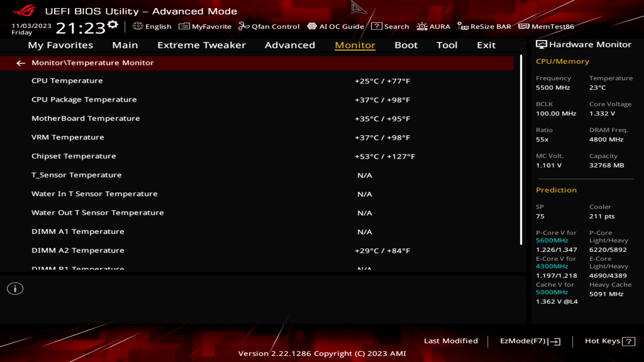Switch to EzMode via F7 button
Screen dimensions: 644x362
click(x=530, y=341)
